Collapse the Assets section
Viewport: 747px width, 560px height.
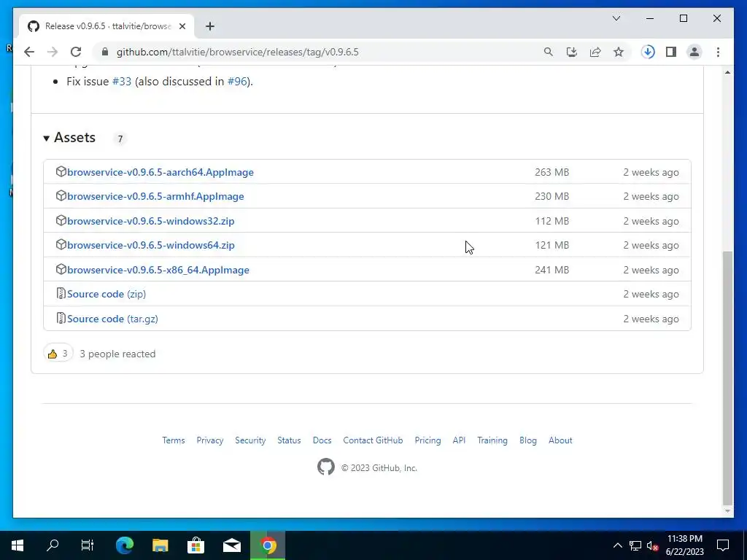(x=69, y=138)
